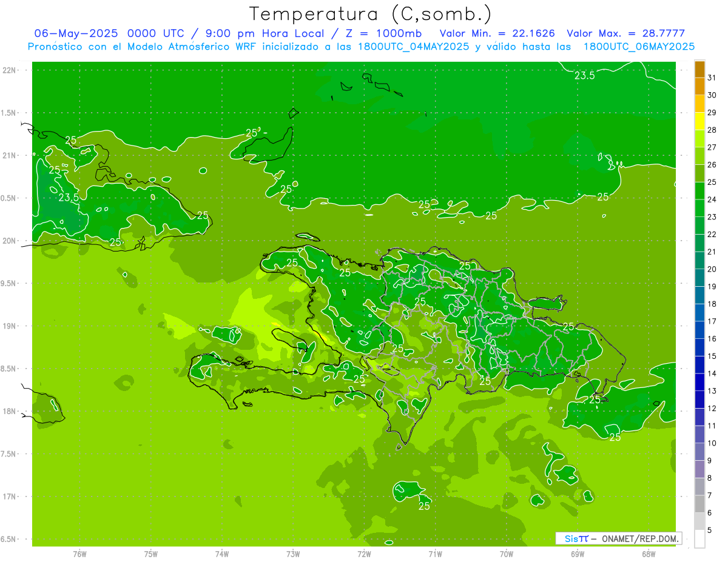The image size is (728, 562).
Task: Select the 18 value on the color scale
Action: (x=712, y=304)
